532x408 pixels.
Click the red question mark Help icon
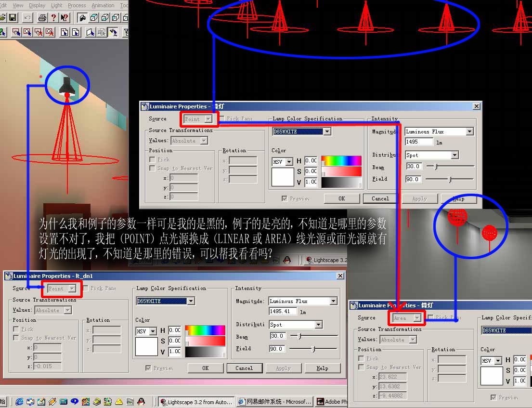click(x=53, y=17)
